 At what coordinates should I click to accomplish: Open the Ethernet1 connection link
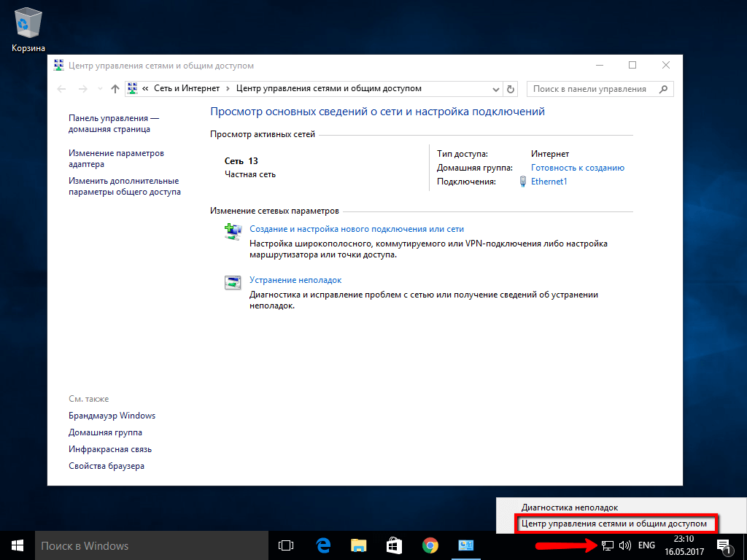[x=549, y=182]
